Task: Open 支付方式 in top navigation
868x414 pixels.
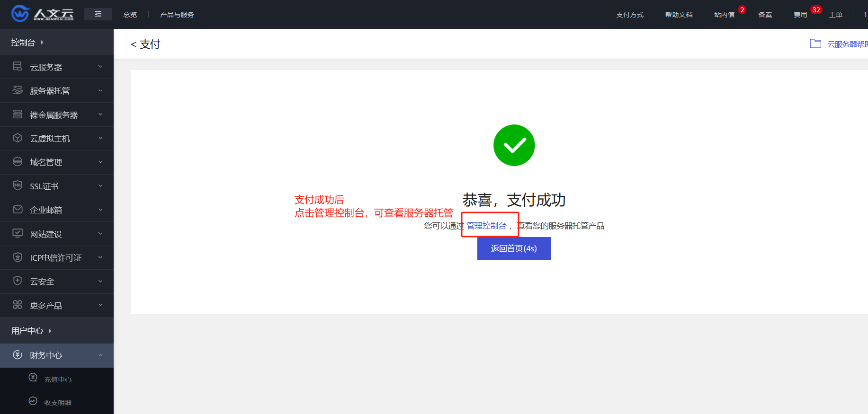Action: tap(630, 15)
